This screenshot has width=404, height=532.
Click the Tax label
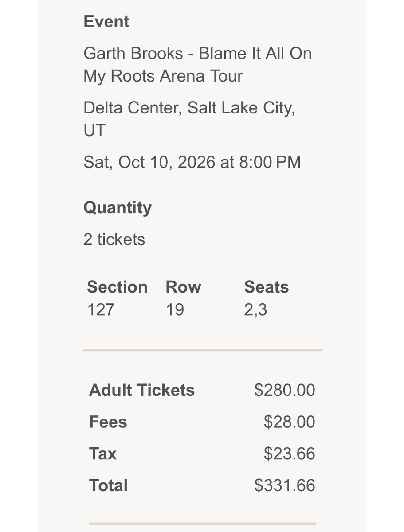coord(102,454)
